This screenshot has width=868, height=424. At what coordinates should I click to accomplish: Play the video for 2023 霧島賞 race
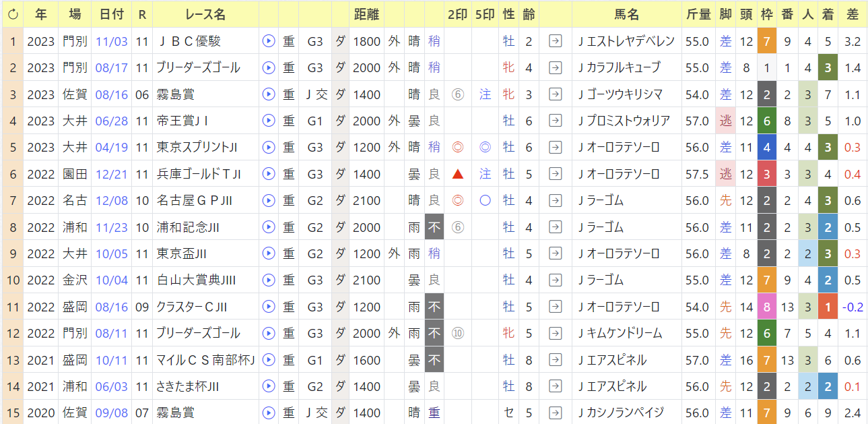269,94
